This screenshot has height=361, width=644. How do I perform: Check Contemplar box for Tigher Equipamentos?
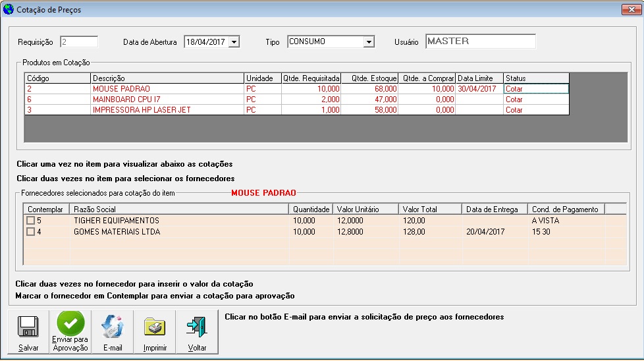[30, 221]
